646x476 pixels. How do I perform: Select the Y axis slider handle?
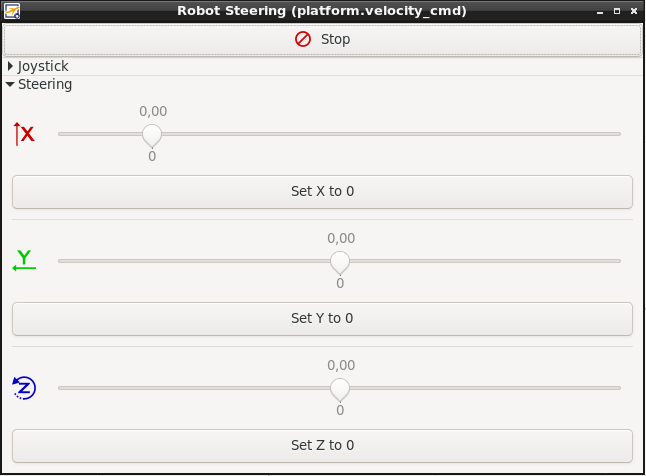[x=340, y=261]
